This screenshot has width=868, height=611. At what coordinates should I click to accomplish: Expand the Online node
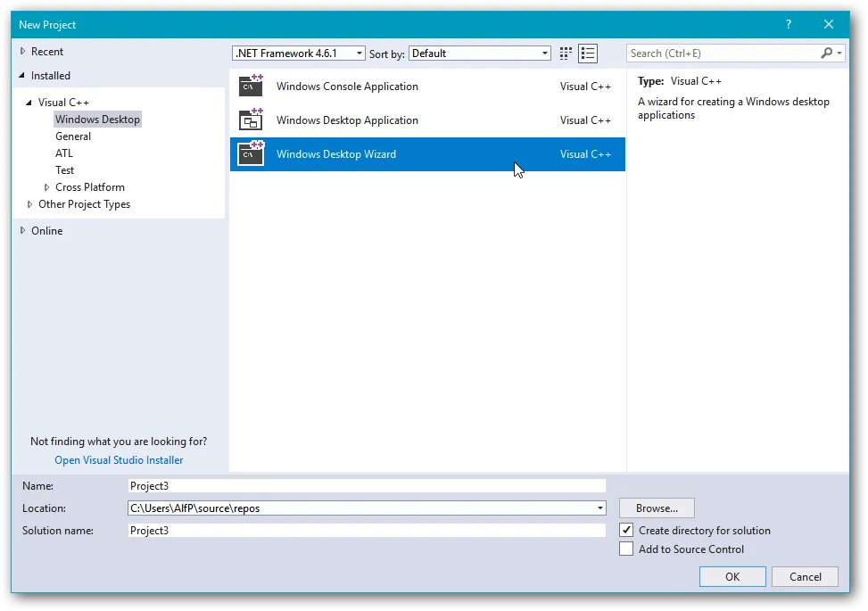pyautogui.click(x=22, y=230)
